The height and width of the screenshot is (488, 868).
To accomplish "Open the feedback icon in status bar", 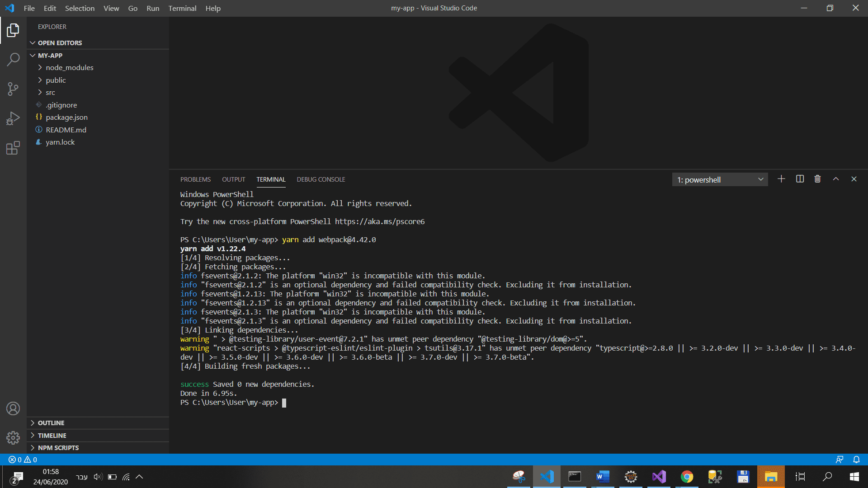I will pyautogui.click(x=840, y=460).
